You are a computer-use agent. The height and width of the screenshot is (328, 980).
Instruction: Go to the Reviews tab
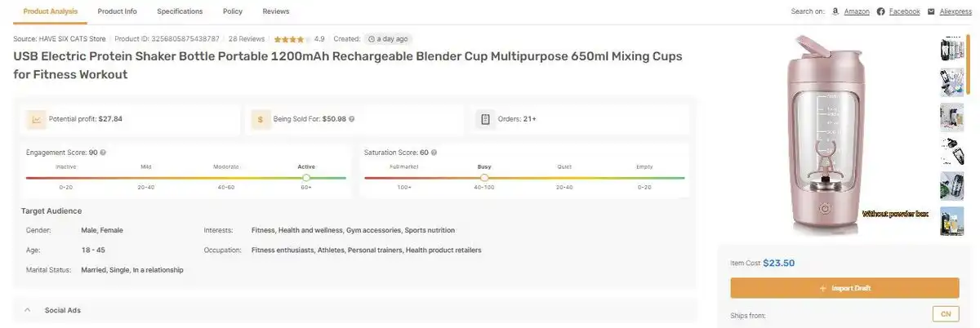(276, 11)
